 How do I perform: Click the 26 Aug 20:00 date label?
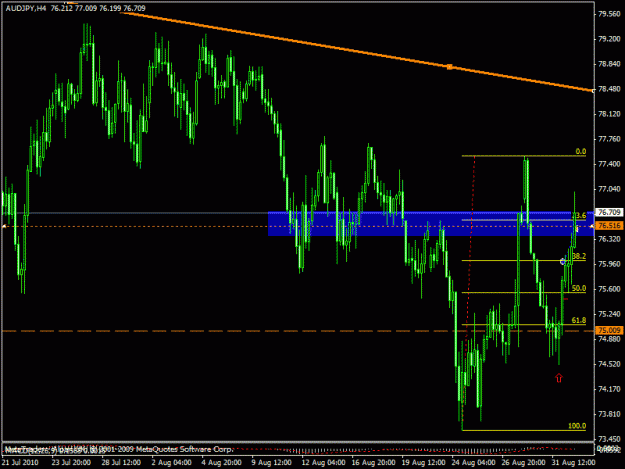click(523, 463)
